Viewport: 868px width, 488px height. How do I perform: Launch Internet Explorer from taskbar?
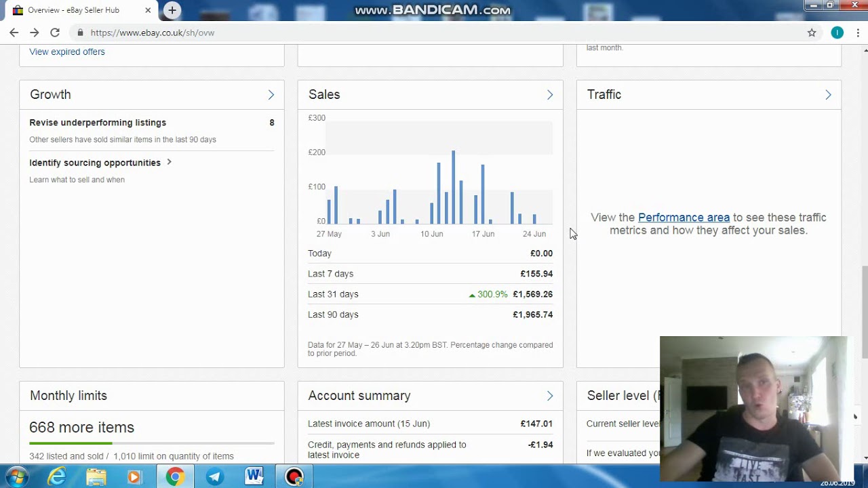57,477
